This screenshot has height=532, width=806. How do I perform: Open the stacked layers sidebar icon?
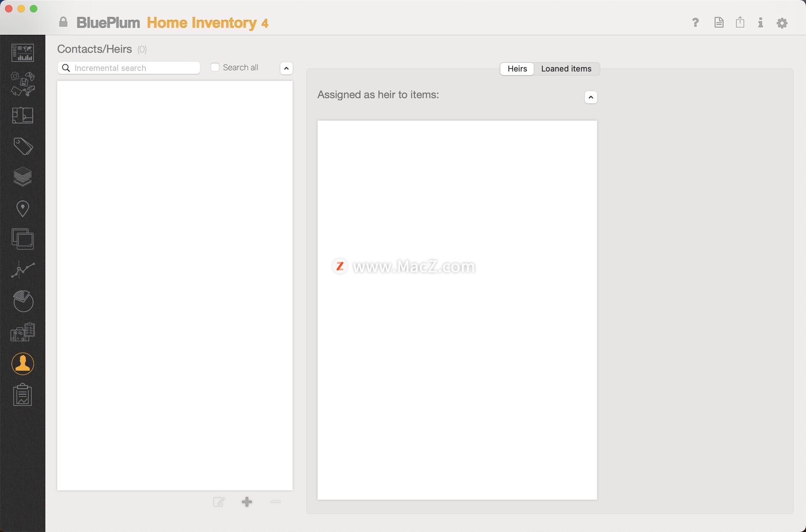(23, 177)
